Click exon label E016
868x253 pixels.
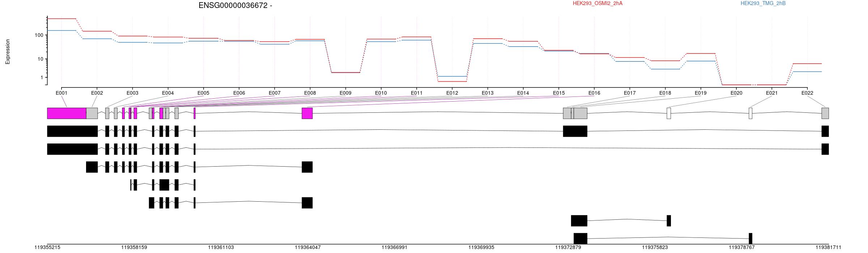point(594,93)
